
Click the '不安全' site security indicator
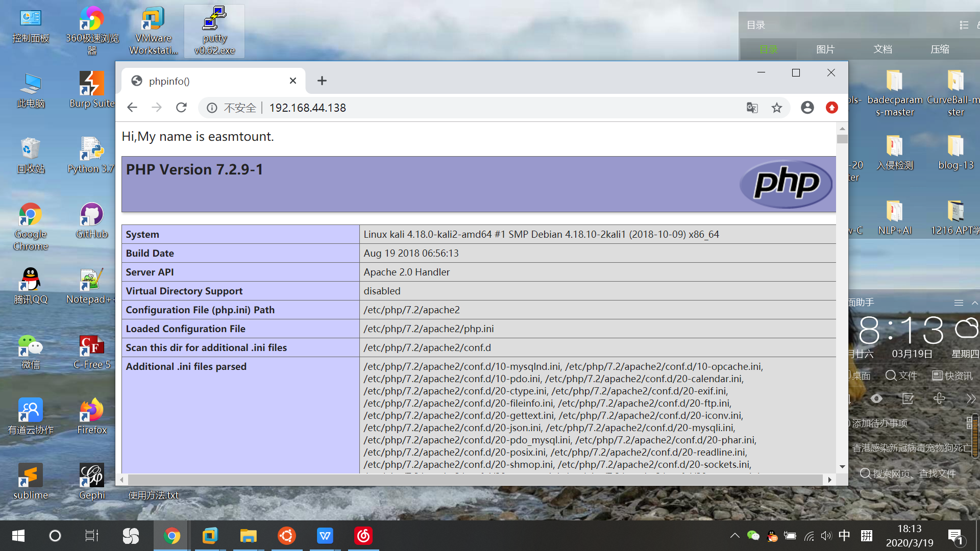click(x=238, y=108)
